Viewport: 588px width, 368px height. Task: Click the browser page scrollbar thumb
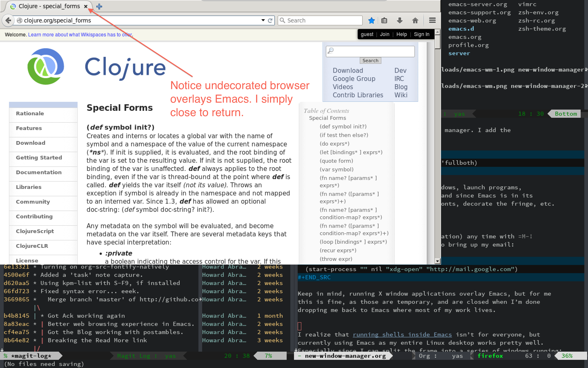tap(437, 42)
